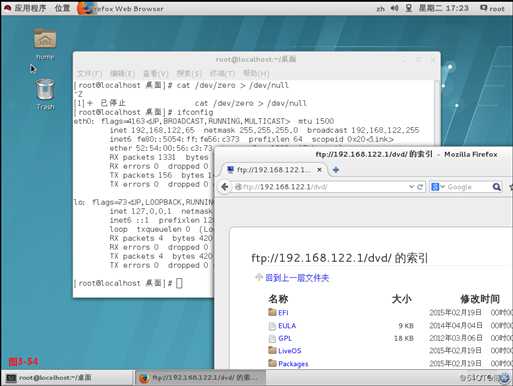
Task: Open terminal 搜索(S) menu
Action: (189, 74)
